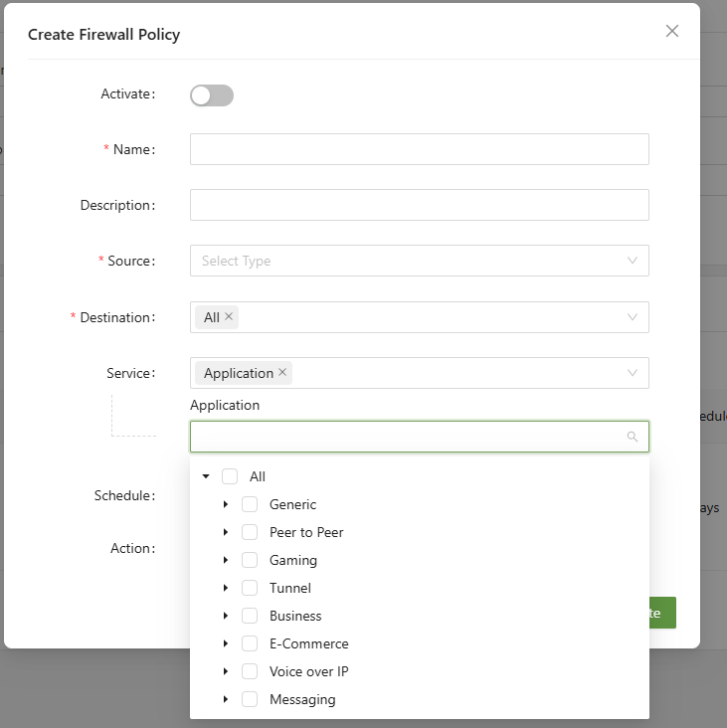Viewport: 727px width, 728px height.
Task: Enable the Voice over IP checkbox
Action: click(250, 671)
